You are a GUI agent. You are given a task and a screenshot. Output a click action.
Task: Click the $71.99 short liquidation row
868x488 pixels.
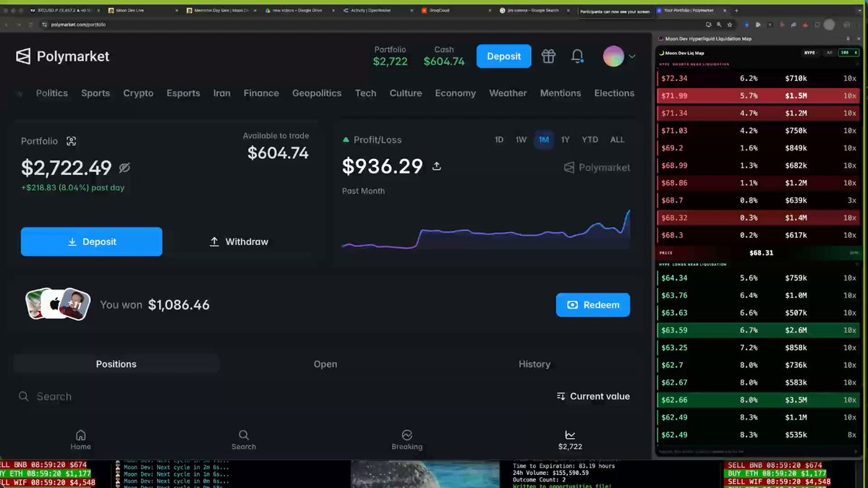pyautogui.click(x=758, y=96)
